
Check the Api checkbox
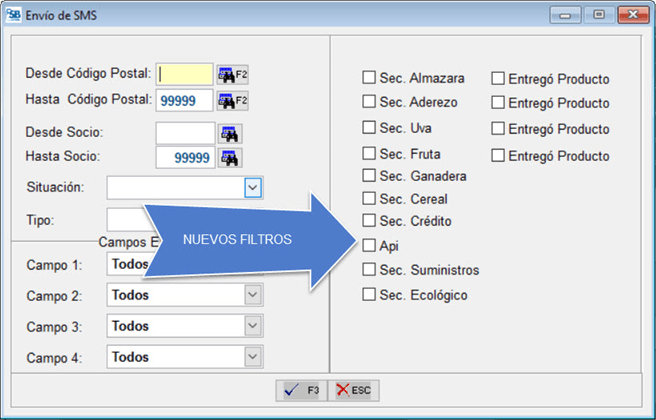(x=369, y=246)
